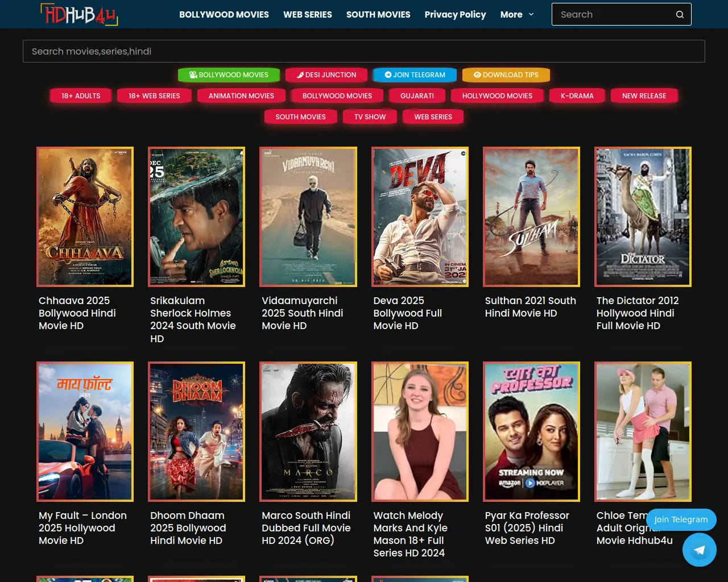Open the orange Download Tips button
Screen dimensions: 728x582
(506, 75)
